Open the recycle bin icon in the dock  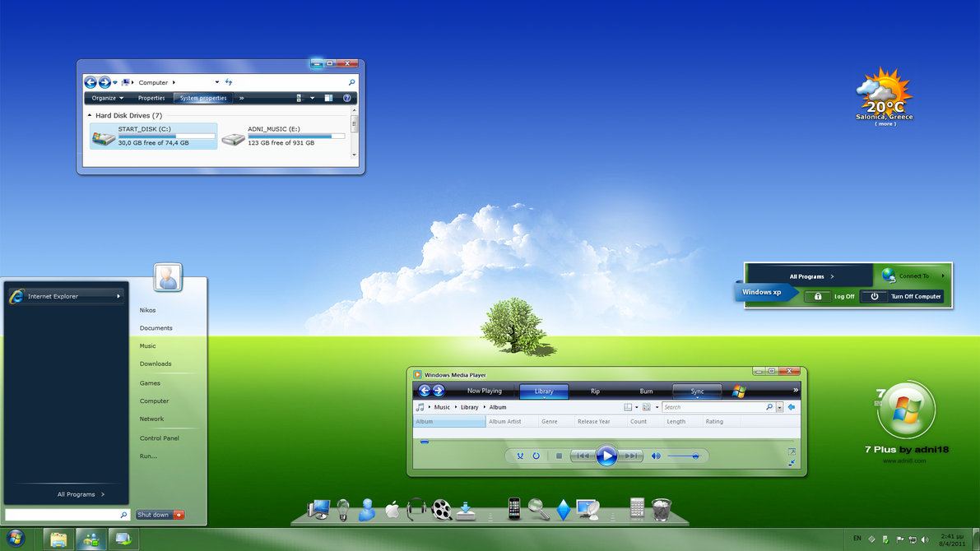tap(662, 510)
